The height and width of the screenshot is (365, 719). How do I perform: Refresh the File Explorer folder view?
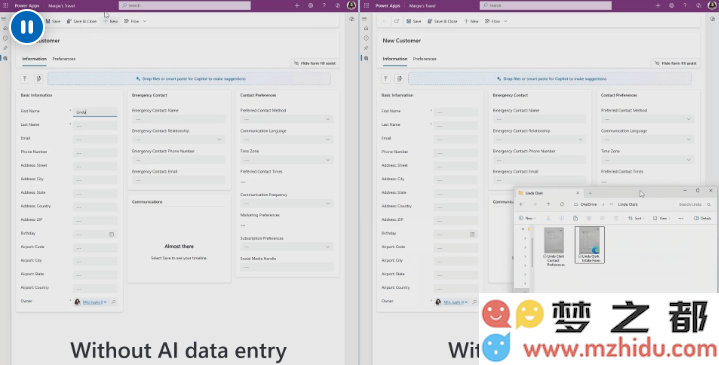[x=562, y=205]
